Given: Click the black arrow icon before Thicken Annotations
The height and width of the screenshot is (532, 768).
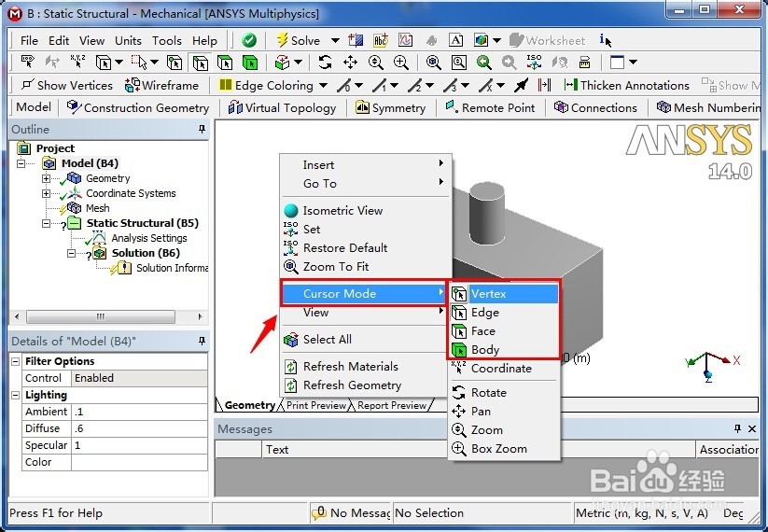Looking at the screenshot, I should (x=521, y=86).
